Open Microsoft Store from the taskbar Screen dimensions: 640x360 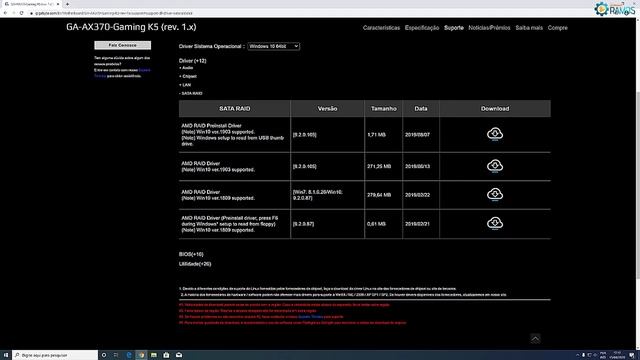[166, 355]
